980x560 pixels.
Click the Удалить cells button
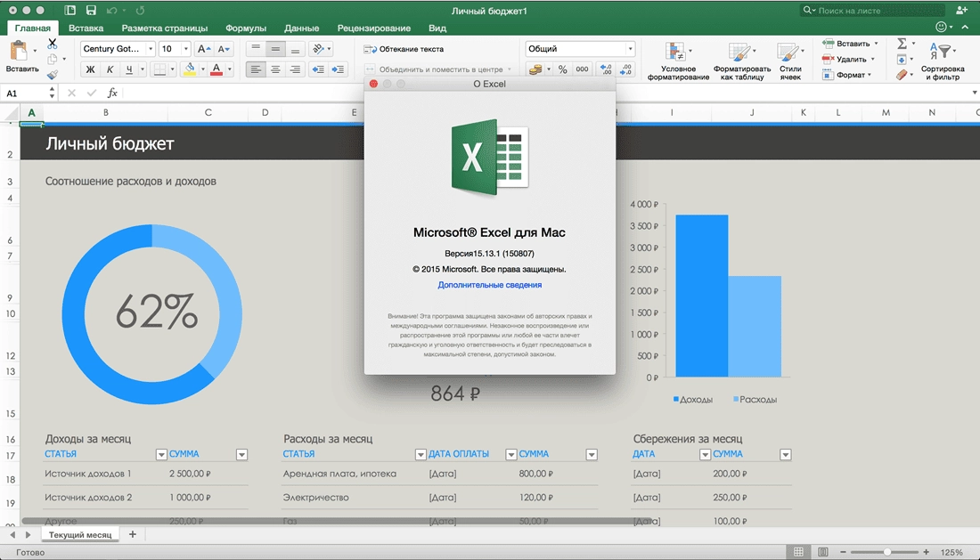(850, 60)
